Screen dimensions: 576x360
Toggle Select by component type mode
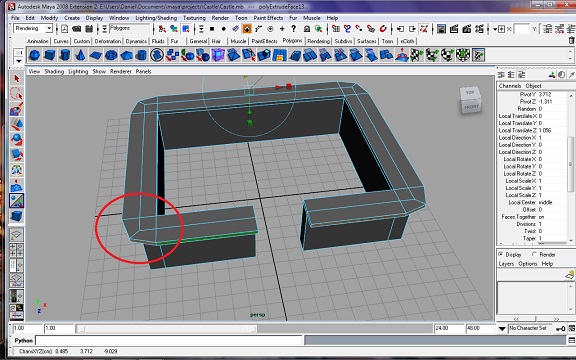(x=186, y=29)
